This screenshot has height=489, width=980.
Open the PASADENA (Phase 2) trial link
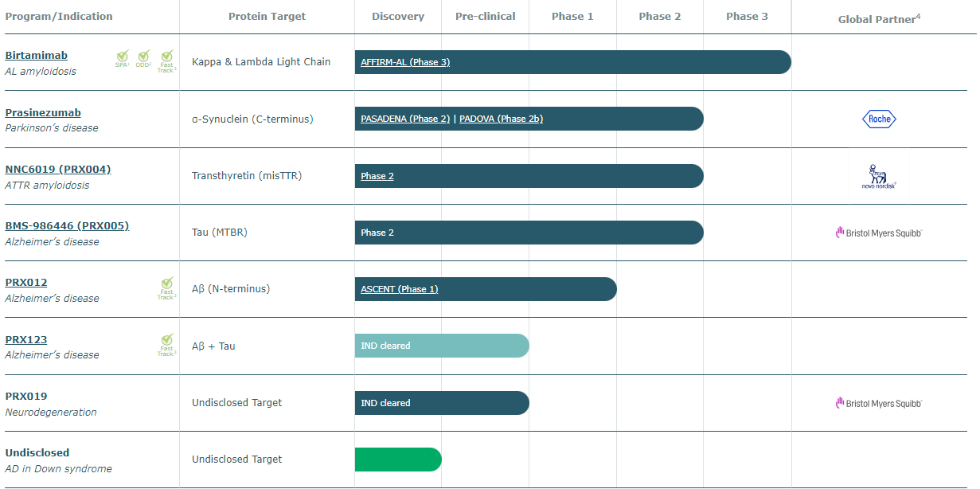pos(405,119)
